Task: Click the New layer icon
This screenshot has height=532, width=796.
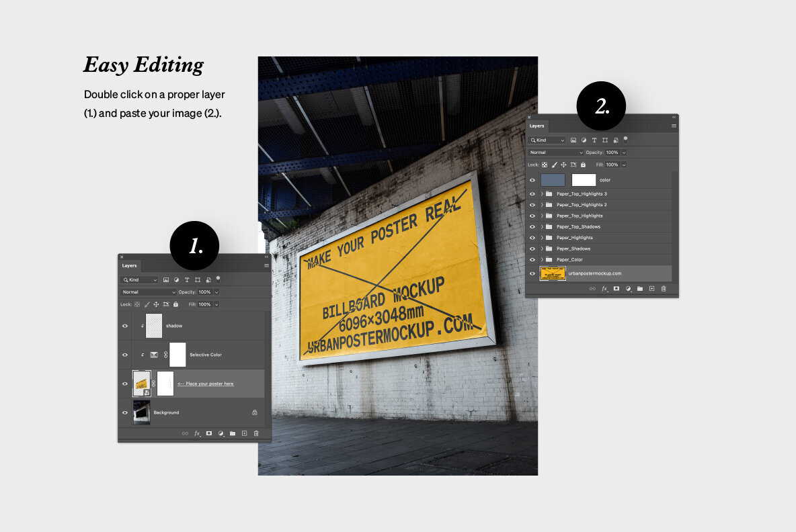Action: tap(244, 433)
